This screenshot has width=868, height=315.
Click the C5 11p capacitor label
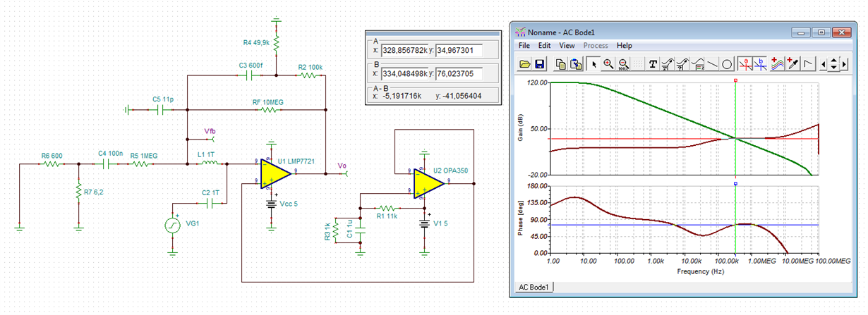point(162,99)
